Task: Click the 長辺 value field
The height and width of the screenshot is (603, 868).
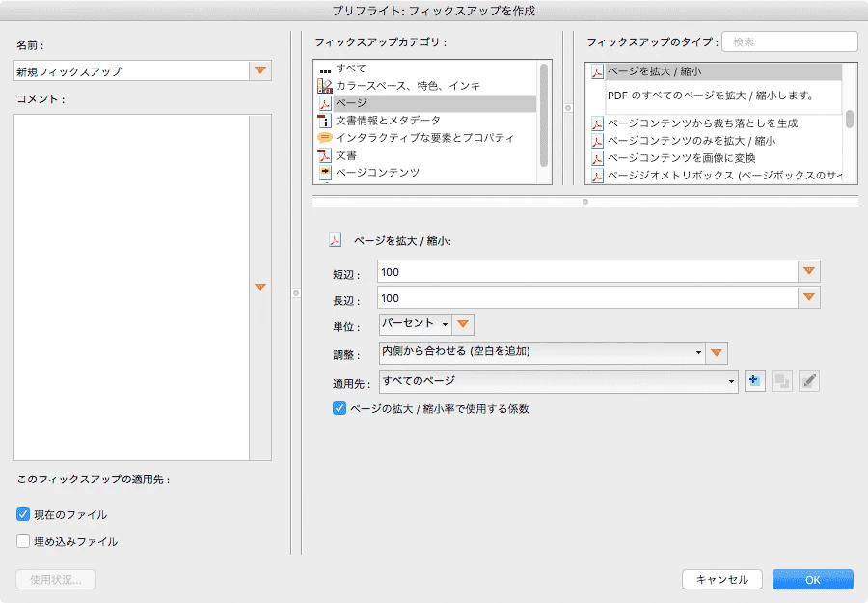Action: pyautogui.click(x=587, y=298)
